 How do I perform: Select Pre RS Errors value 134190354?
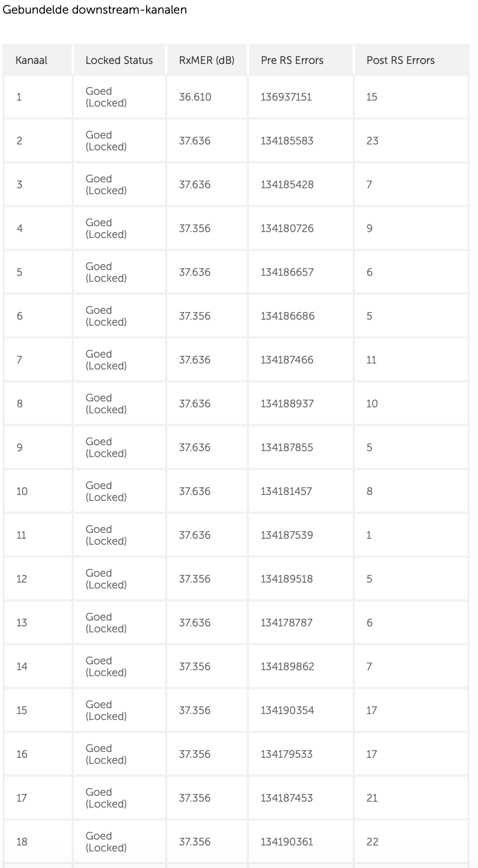coord(288,711)
